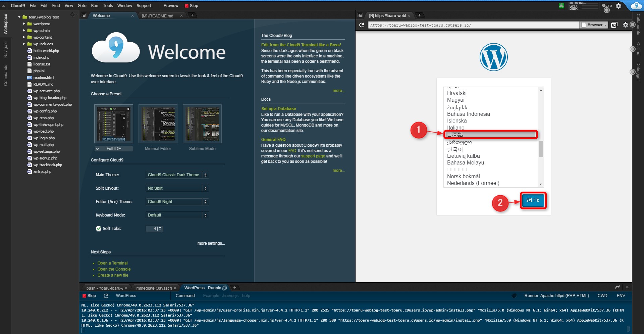Click the CWD button in runner bar
Screen dimensions: 644x334
602,296
